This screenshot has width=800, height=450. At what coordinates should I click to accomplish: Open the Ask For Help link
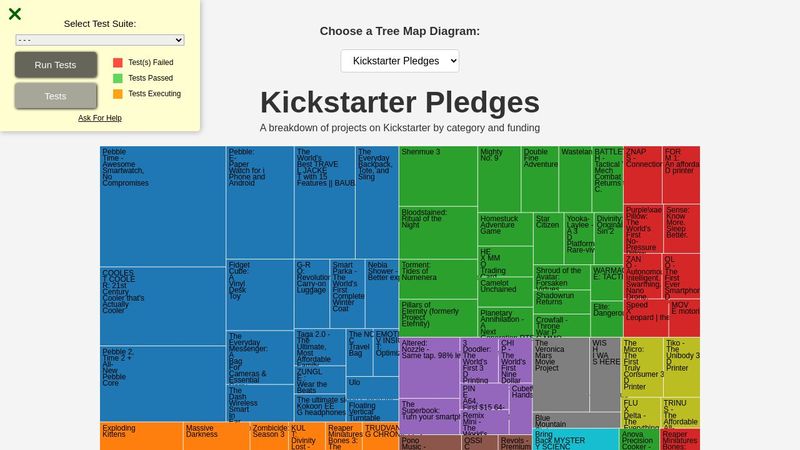pos(100,118)
